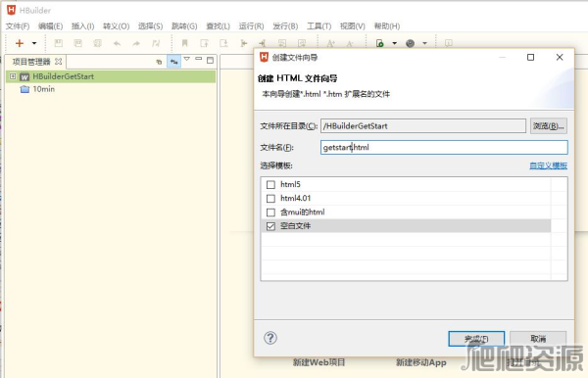Click the HBuilder logo in the title bar

[x=11, y=10]
